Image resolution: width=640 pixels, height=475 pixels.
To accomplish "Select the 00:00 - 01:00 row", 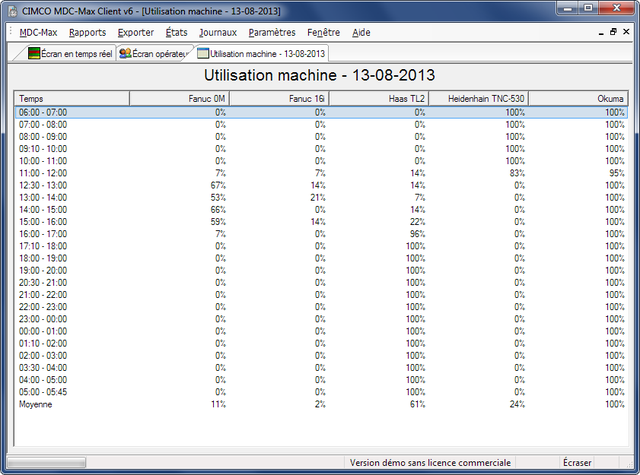I will (x=321, y=331).
